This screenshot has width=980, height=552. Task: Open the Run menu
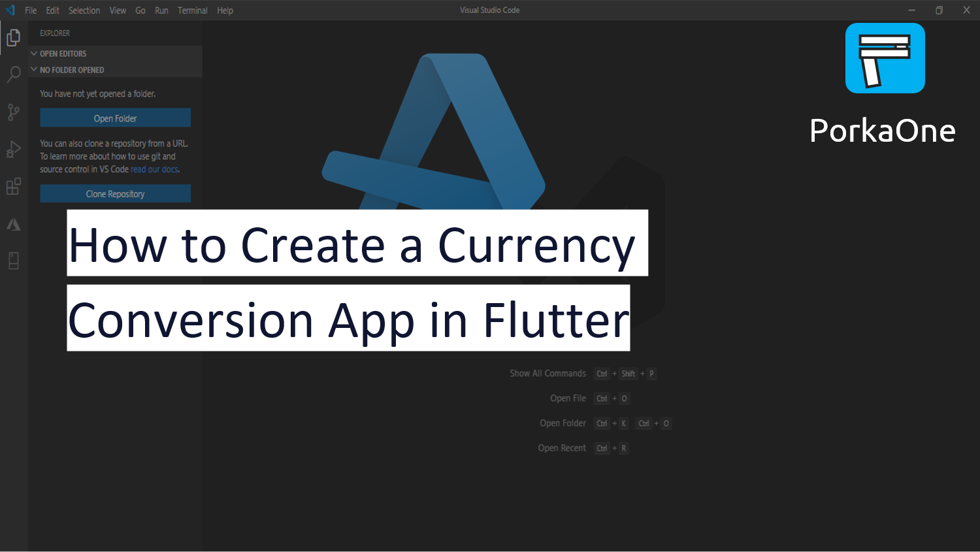162,10
